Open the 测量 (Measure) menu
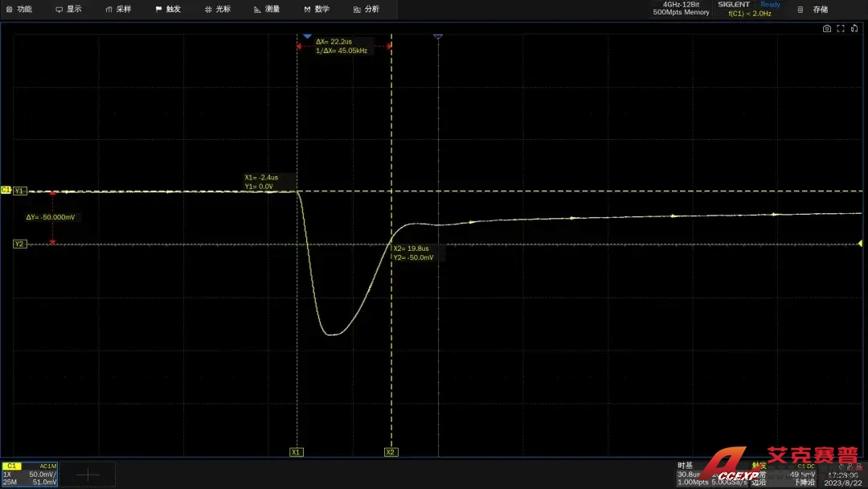Screen dimensions: 868x489 point(267,9)
